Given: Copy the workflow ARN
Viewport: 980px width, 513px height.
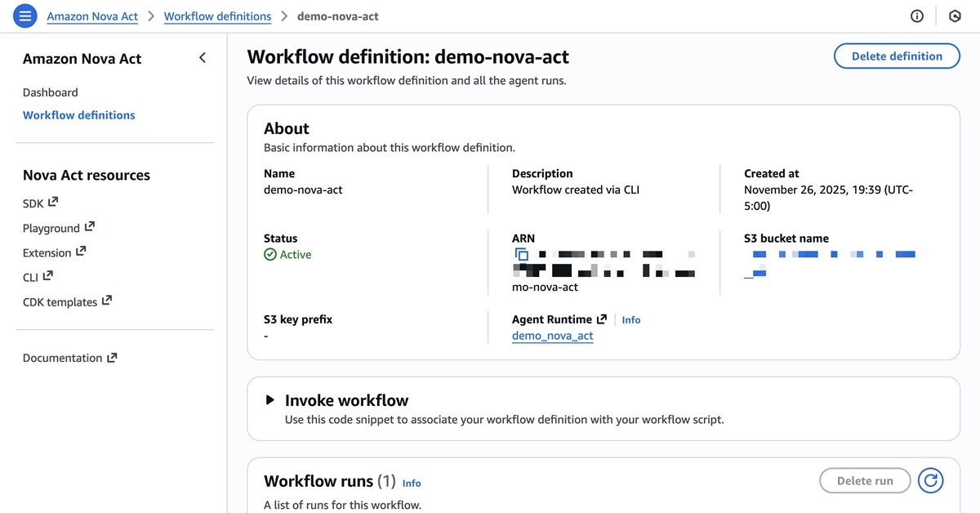Looking at the screenshot, I should click(x=522, y=254).
